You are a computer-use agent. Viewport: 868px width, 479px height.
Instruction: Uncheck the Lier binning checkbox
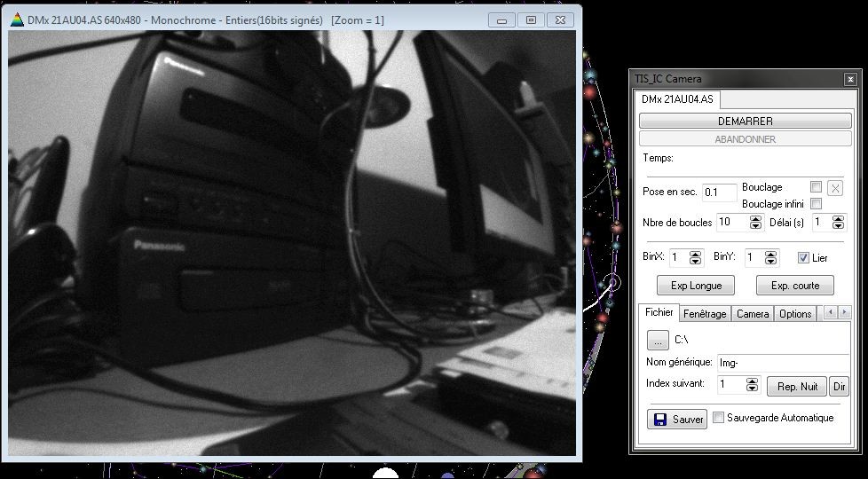click(x=803, y=258)
